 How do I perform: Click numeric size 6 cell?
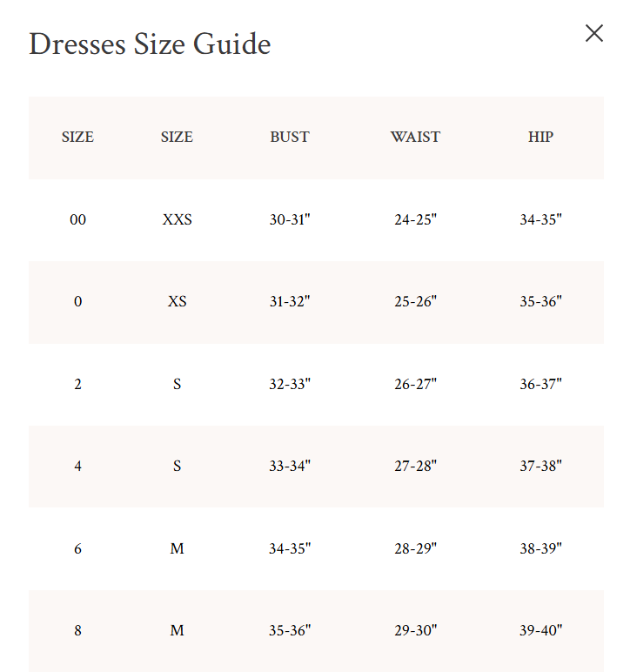tap(78, 548)
